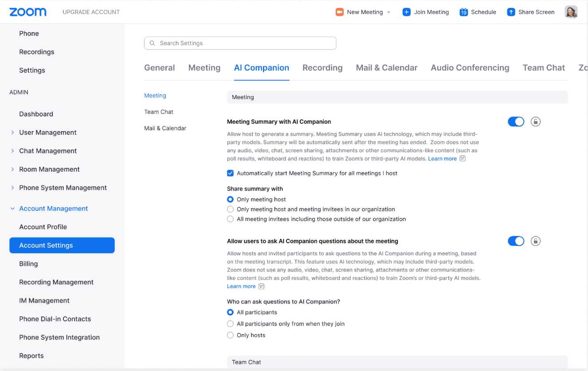Screen dimensions: 588x371
Task: Open the Schedule calendar icon
Action: pos(464,12)
